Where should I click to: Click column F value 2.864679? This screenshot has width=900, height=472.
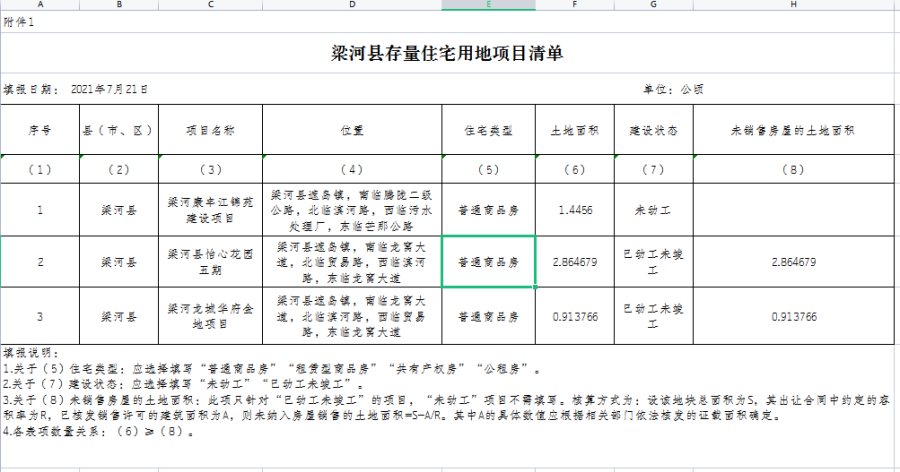click(575, 262)
